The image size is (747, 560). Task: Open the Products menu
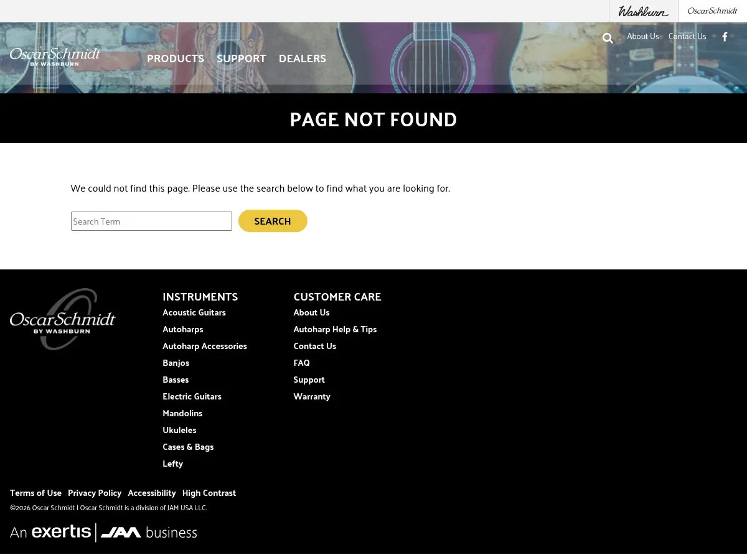(176, 58)
